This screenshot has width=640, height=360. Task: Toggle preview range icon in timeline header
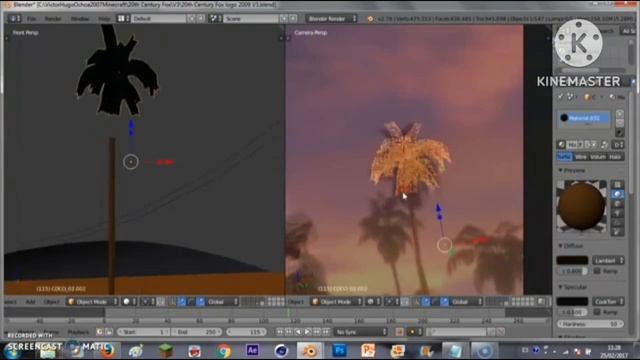tap(100, 332)
